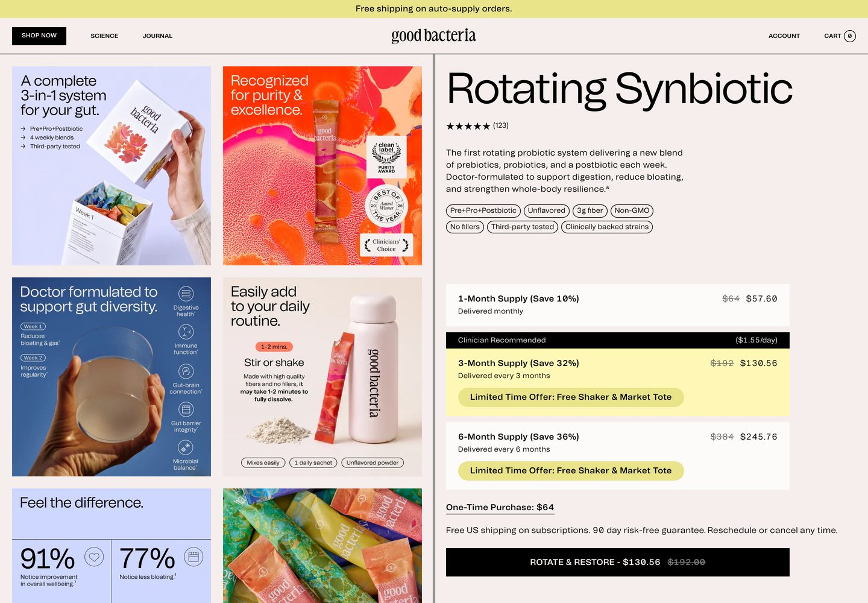Click the Non-GMO tag
Viewport: 868px width, 603px height.
click(632, 210)
